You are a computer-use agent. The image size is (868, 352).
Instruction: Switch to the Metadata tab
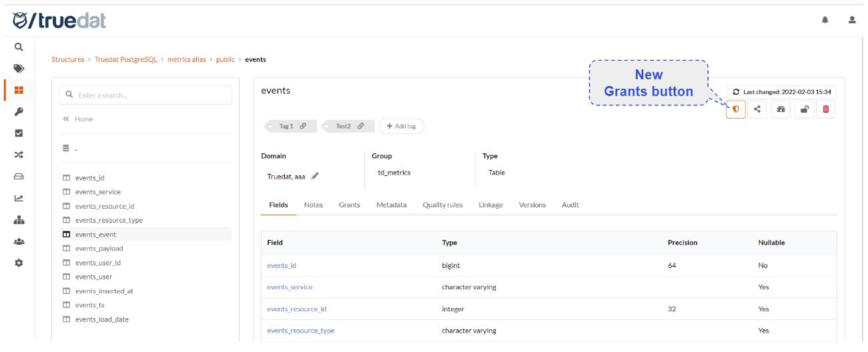point(391,205)
